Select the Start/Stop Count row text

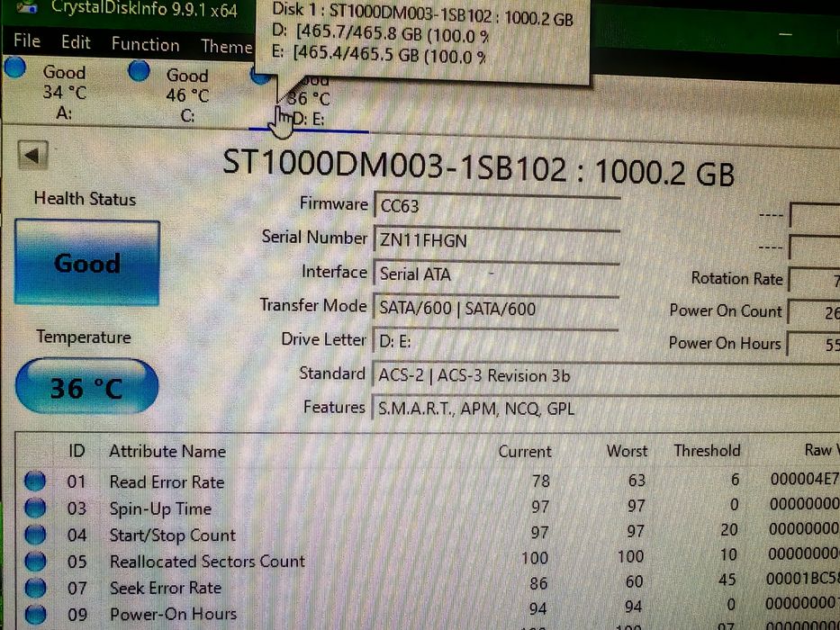tap(172, 535)
